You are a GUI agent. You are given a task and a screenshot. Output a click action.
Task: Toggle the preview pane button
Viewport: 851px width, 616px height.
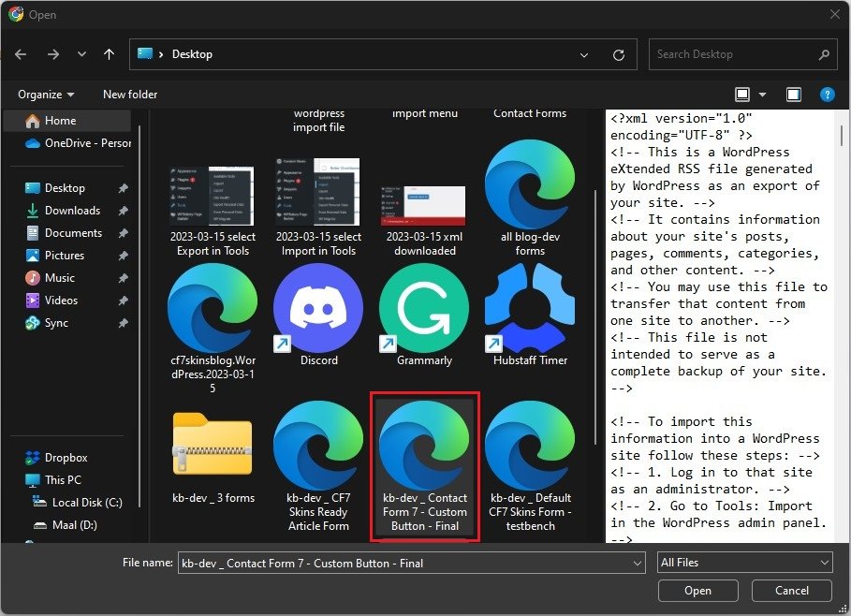794,95
